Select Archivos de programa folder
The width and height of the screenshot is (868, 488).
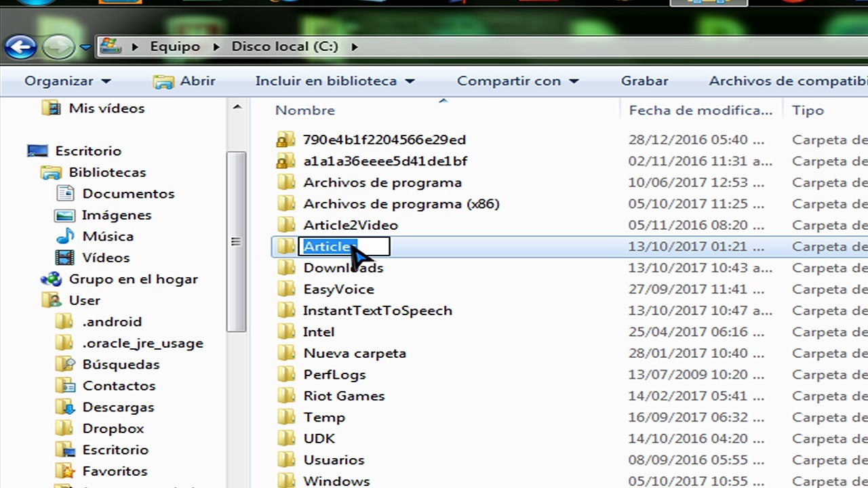click(x=382, y=182)
